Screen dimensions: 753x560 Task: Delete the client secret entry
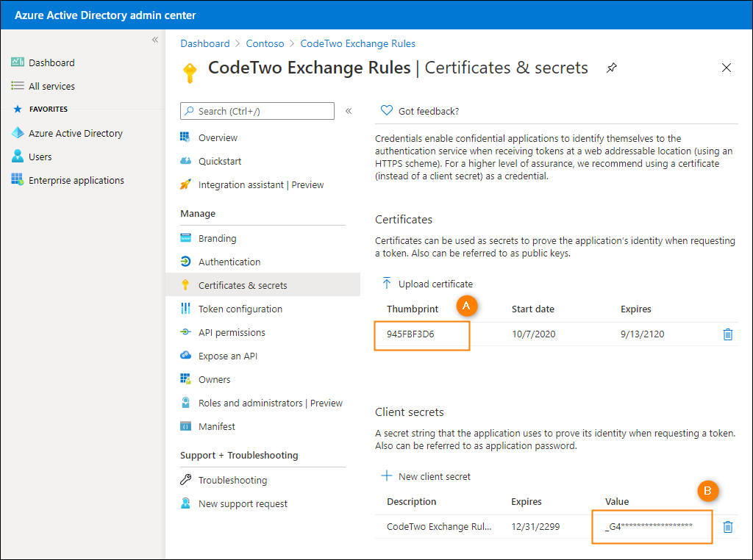pos(728,527)
